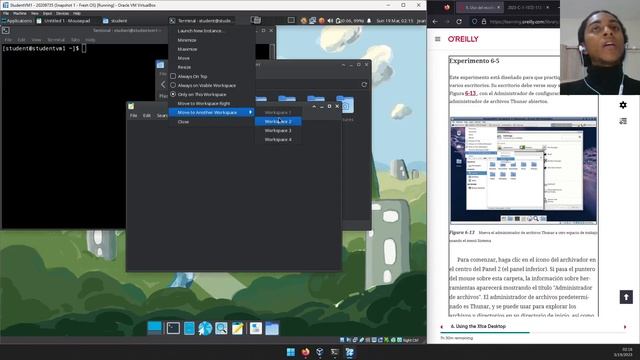Open reader settings gear on O'Reilly page
The width and height of the screenshot is (640, 360).
pos(623,105)
